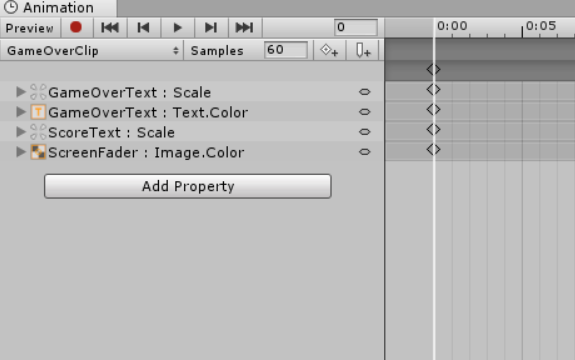Click the Samples value field

[x=286, y=49]
